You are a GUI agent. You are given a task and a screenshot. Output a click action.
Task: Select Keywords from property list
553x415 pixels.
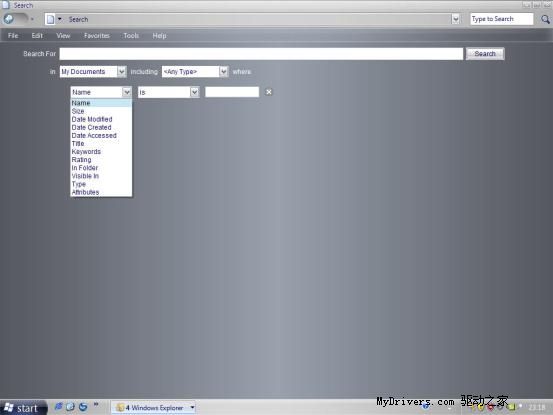(86, 152)
